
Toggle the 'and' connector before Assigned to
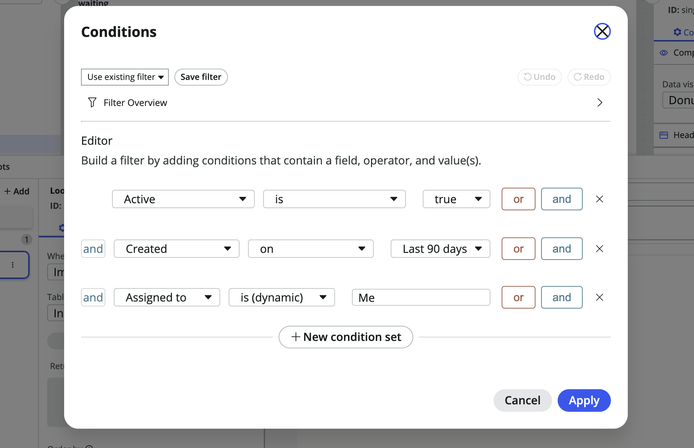pyautogui.click(x=93, y=297)
